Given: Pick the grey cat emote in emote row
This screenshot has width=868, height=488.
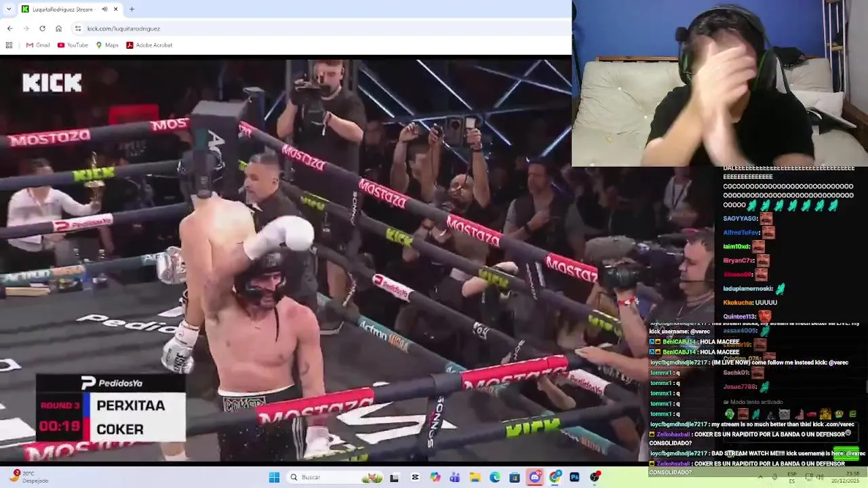Looking at the screenshot, I should [784, 414].
